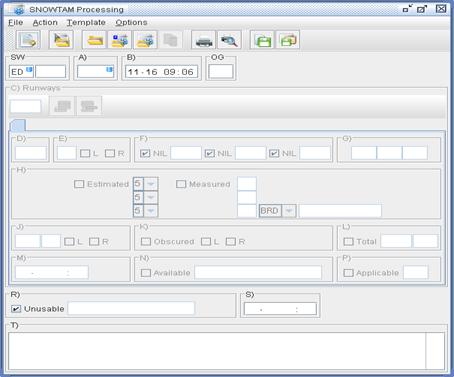Image resolution: width=454 pixels, height=377 pixels.
Task: Select the blank runway tab
Action: (18, 125)
